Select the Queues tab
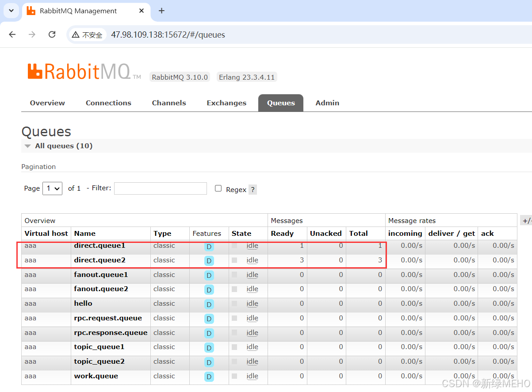532x392 pixels. 281,103
